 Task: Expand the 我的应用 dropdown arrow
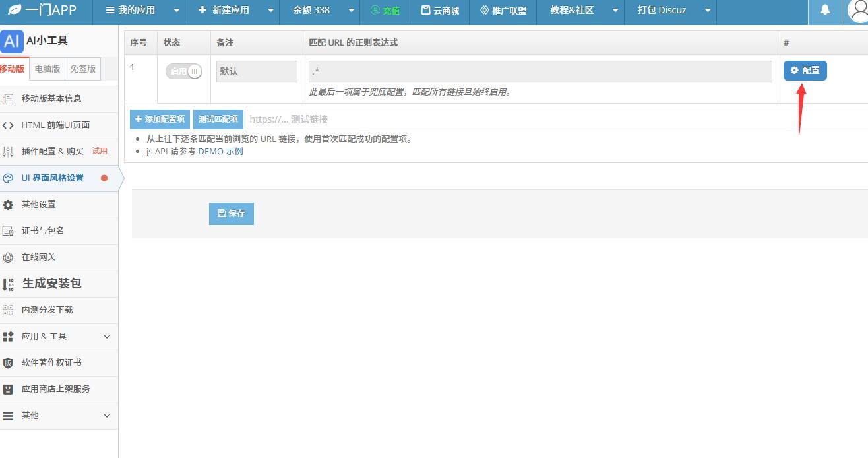click(176, 11)
